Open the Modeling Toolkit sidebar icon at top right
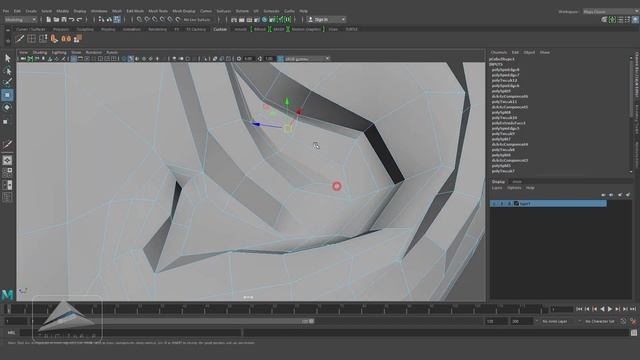Image resolution: width=640 pixels, height=360 pixels. pyautogui.click(x=604, y=20)
